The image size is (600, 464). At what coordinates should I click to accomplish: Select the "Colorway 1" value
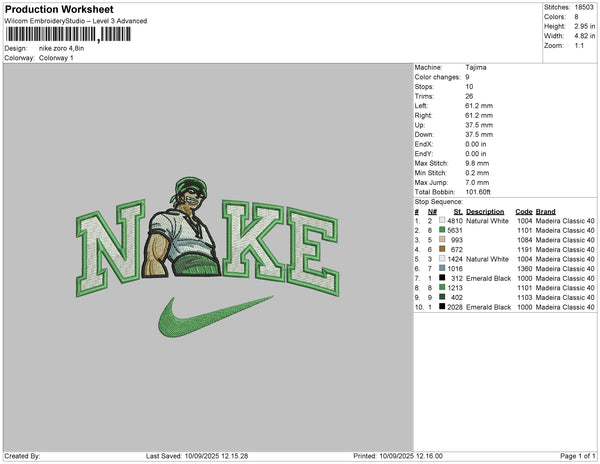pos(56,58)
